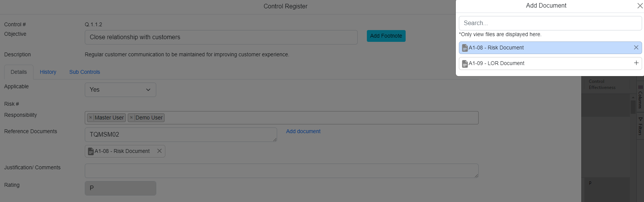Switch to the History tab
This screenshot has height=202, width=644.
48,72
